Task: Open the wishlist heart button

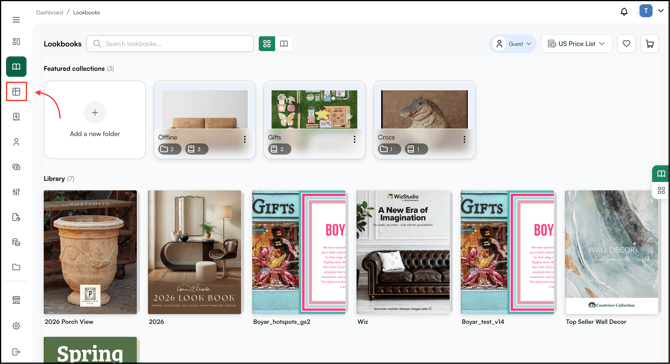Action: click(x=626, y=44)
